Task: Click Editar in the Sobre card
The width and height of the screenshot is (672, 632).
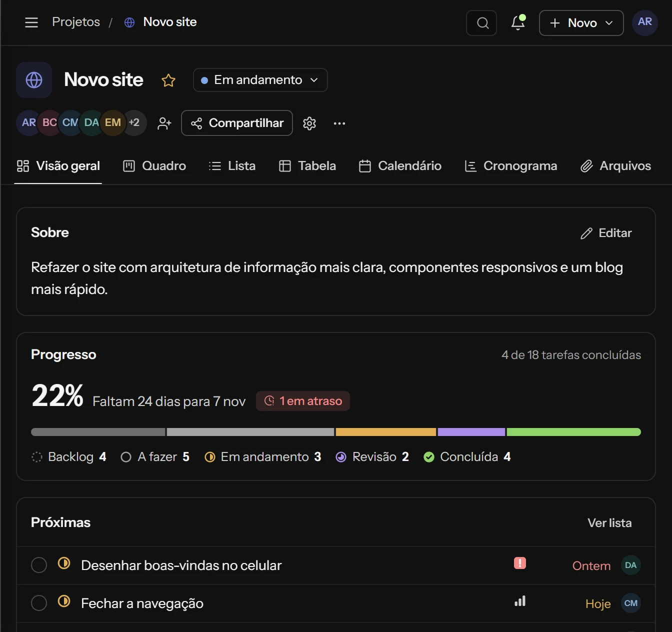Action: 606,233
